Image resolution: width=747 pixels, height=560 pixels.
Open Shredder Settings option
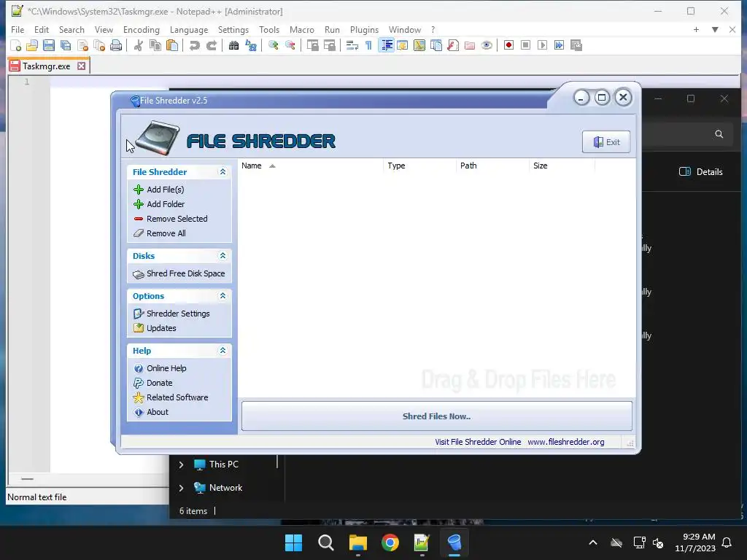[x=171, y=314]
